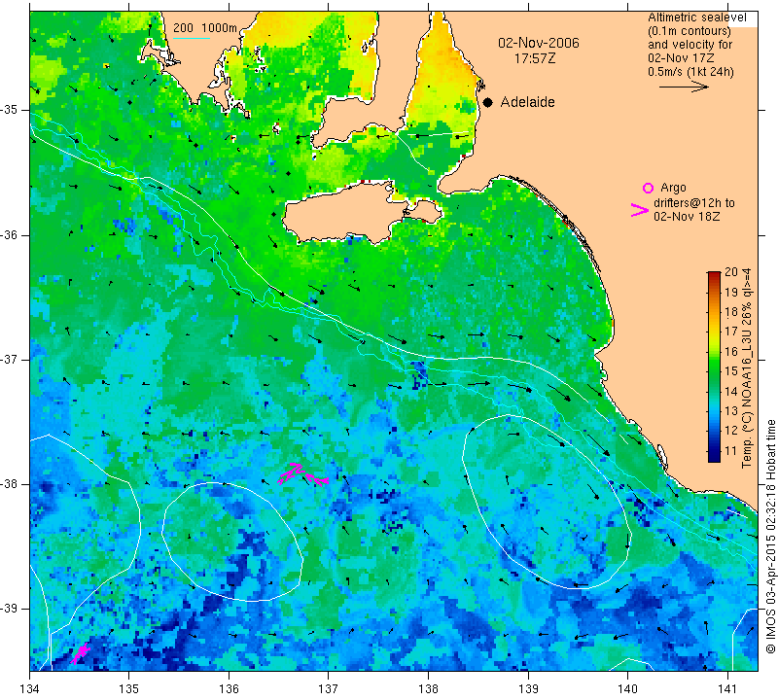Click the Adelaide city marker dot

pyautogui.click(x=488, y=103)
